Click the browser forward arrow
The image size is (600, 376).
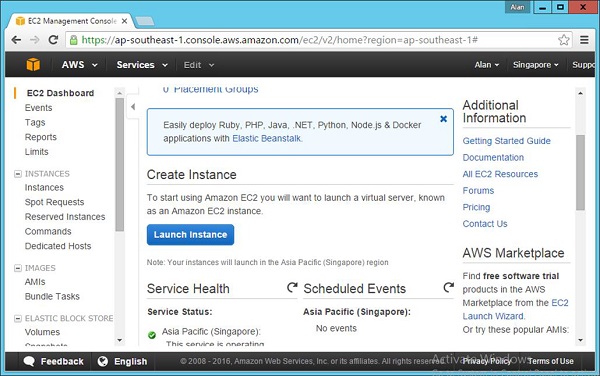[35, 40]
